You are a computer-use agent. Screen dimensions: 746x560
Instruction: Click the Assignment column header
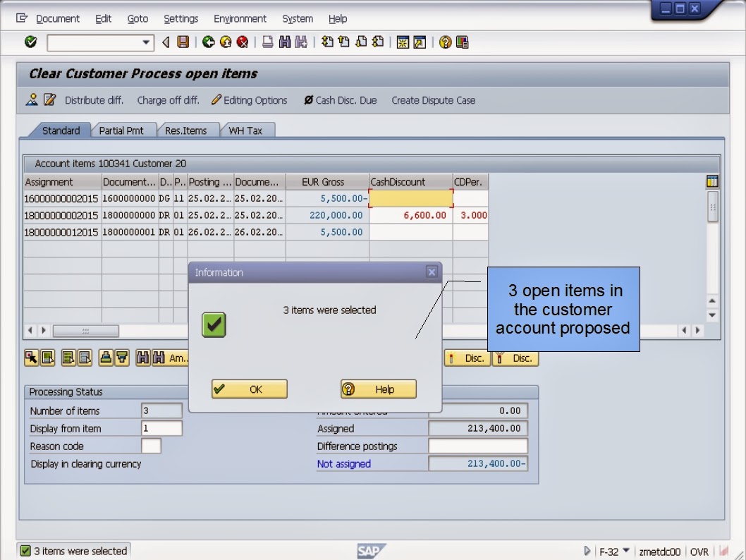(63, 182)
